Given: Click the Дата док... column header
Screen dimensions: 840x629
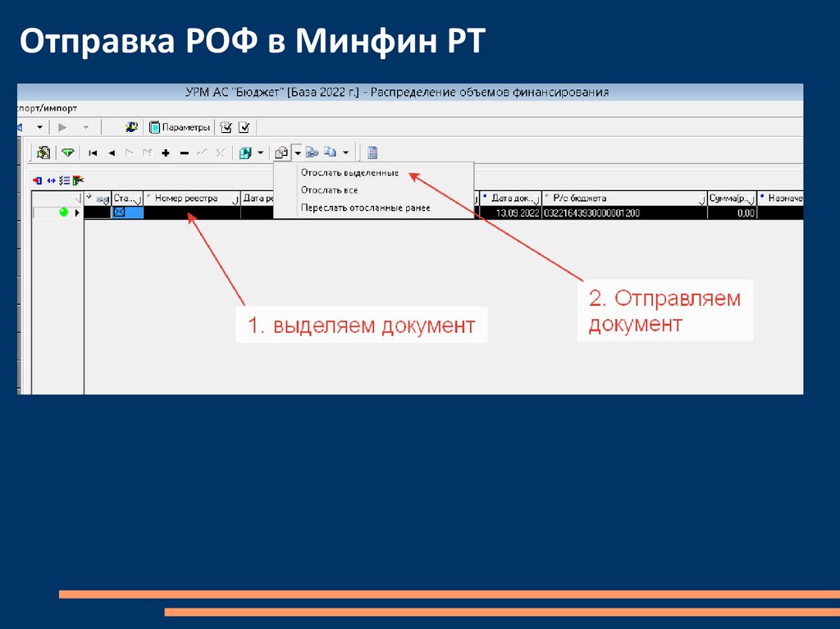Looking at the screenshot, I should 510,198.
